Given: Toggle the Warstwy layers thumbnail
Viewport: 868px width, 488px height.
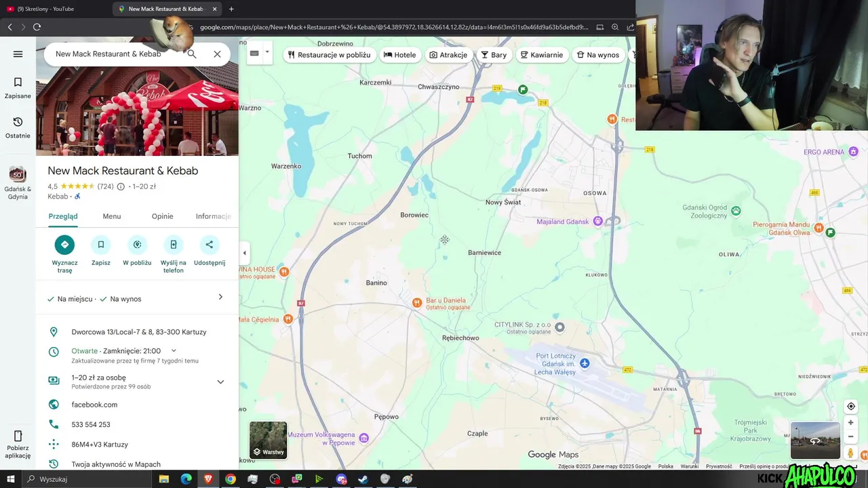Looking at the screenshot, I should point(268,440).
